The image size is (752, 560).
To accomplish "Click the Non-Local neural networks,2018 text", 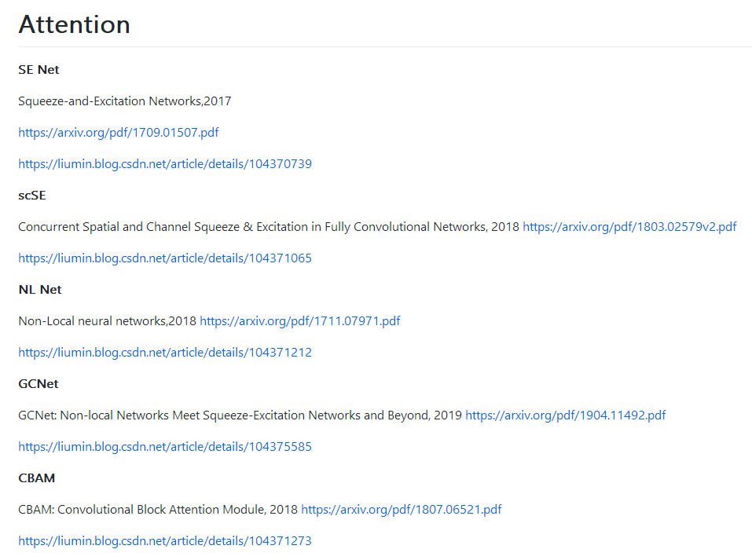I will click(107, 321).
